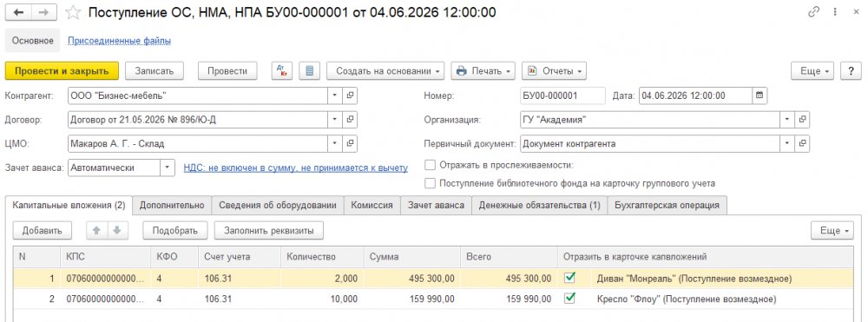
Task: Expand the ЦМО dropdown list
Action: coord(335,144)
